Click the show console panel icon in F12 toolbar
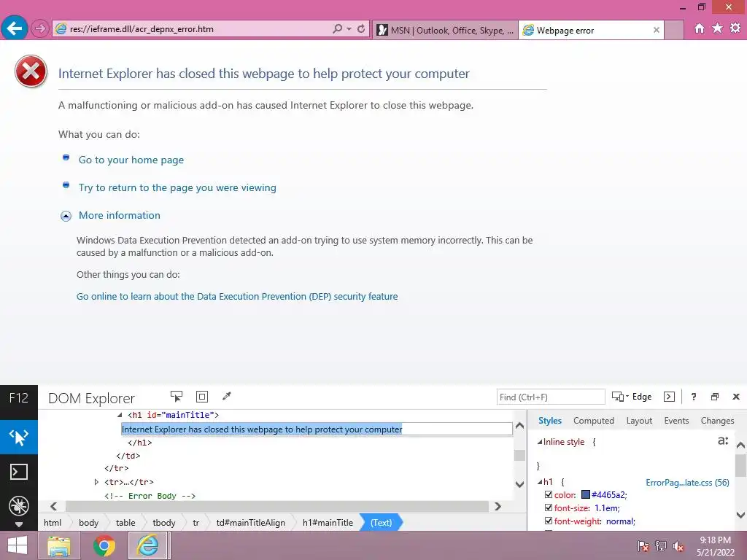This screenshot has height=560, width=747. (x=670, y=397)
